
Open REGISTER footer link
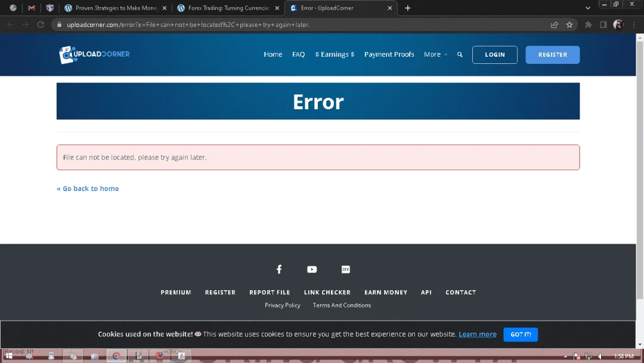(220, 293)
